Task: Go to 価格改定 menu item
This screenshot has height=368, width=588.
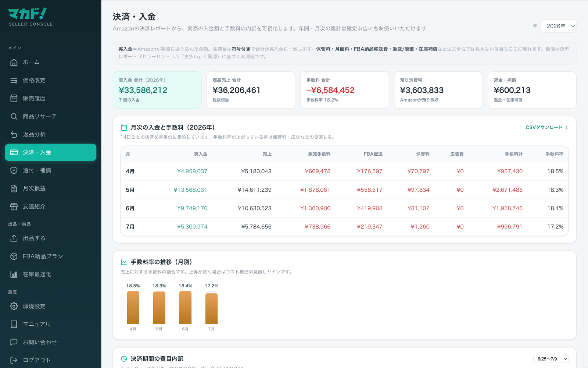Action: pos(51,80)
